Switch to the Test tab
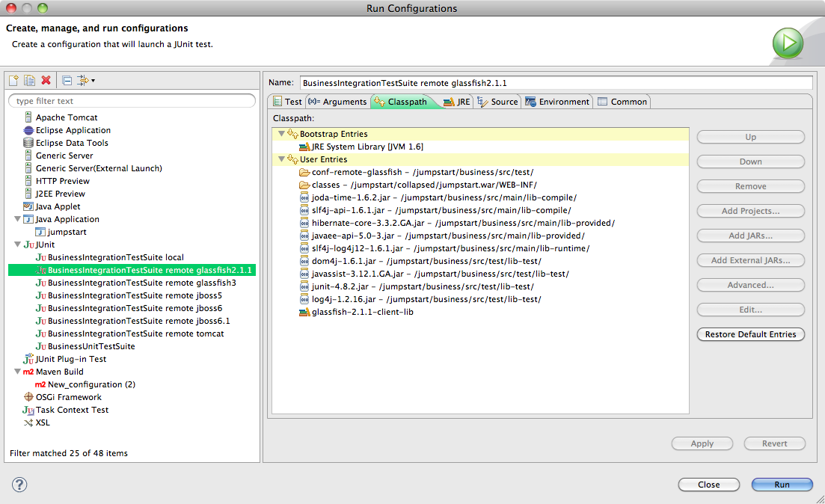The image size is (825, 504). (287, 102)
